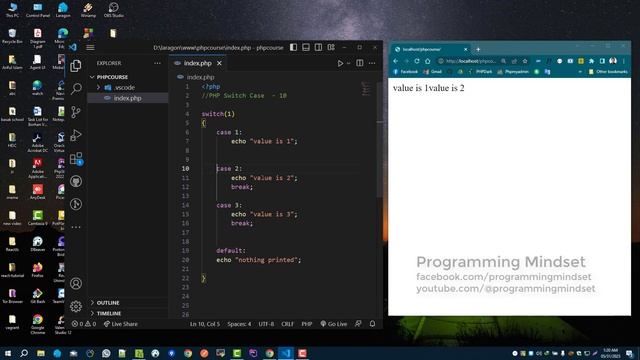Viewport: 640px width, 360px height.
Task: Select the index.php editor tab
Action: (198, 63)
